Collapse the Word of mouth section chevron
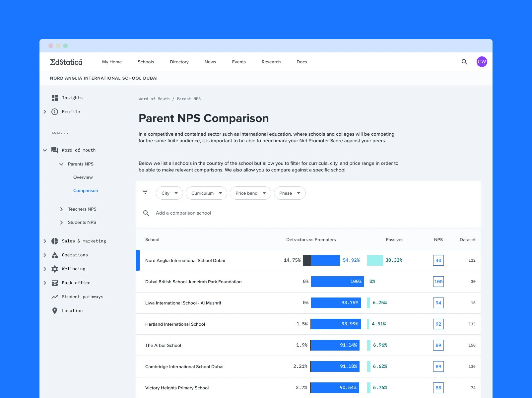This screenshot has height=398, width=532. click(45, 150)
